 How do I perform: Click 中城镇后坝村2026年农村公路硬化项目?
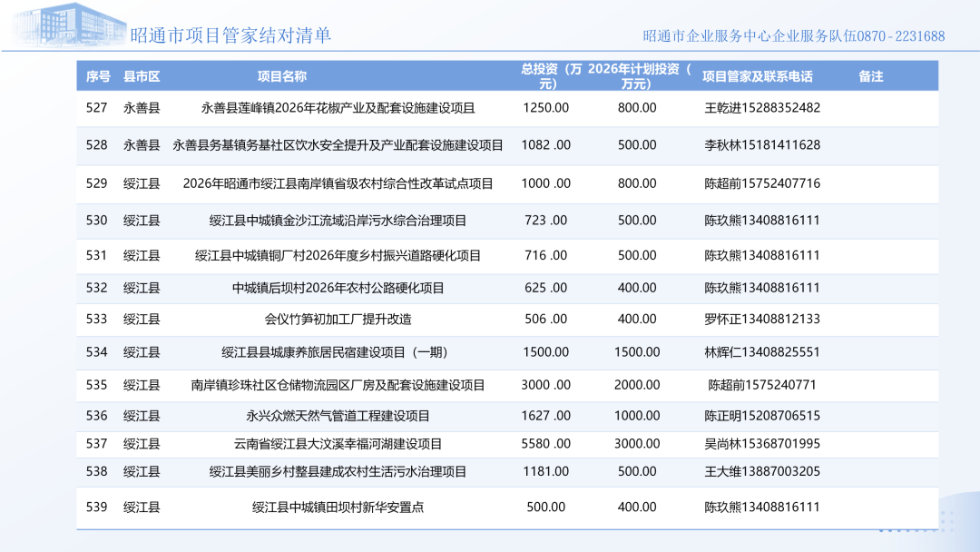[x=338, y=288]
